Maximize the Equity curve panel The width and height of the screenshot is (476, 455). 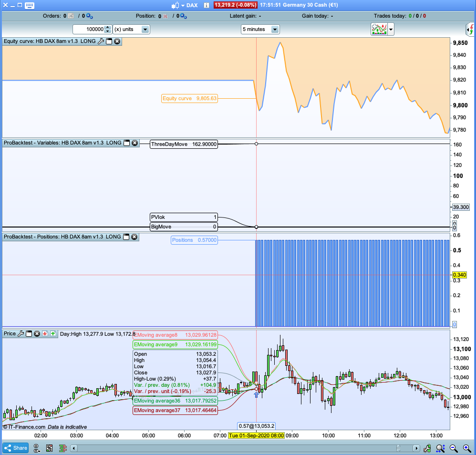coord(109,41)
